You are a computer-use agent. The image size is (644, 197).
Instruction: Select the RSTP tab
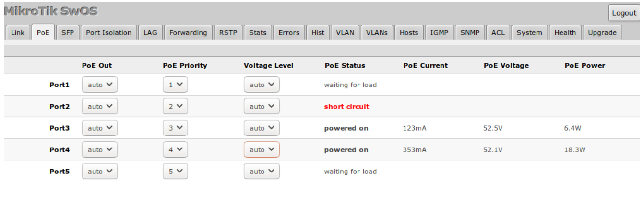click(x=228, y=33)
